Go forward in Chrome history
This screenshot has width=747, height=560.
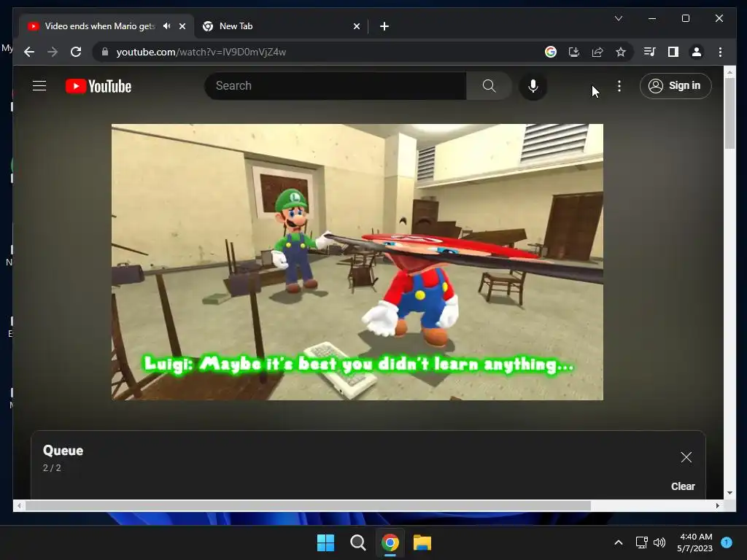(53, 52)
